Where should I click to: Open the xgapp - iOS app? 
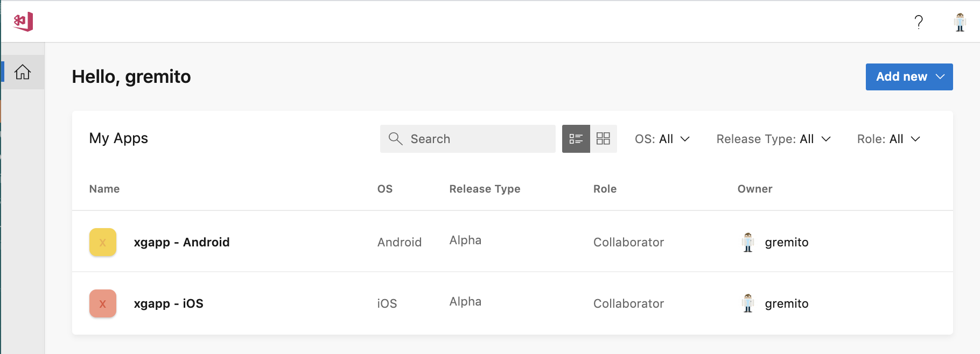[169, 303]
